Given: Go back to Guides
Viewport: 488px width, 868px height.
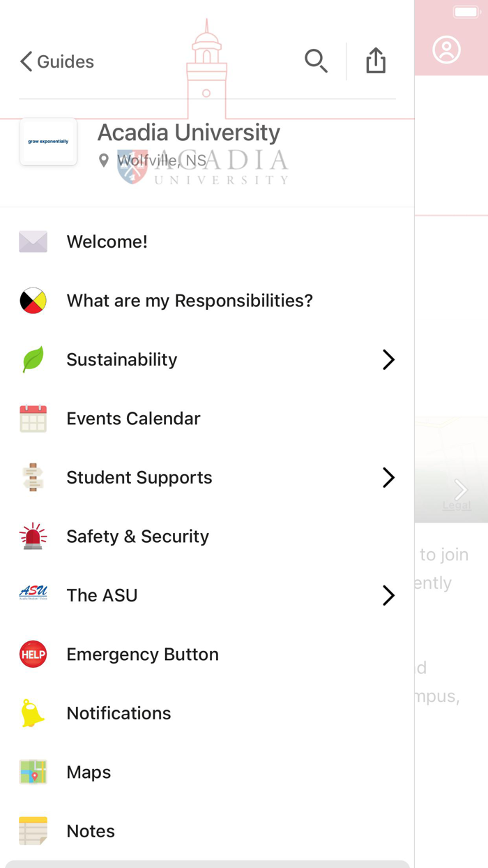Looking at the screenshot, I should pos(57,61).
